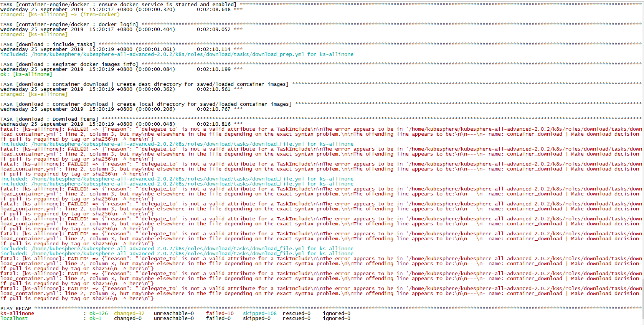Click 'skipped=0' in the localhost row
The height and width of the screenshot is (325, 644).
coord(257,318)
